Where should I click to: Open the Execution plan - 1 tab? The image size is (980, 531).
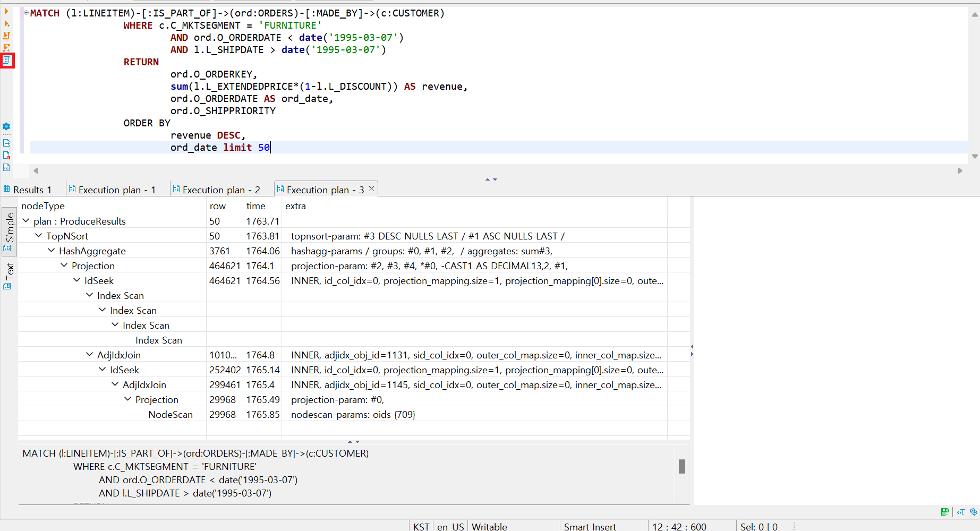[112, 190]
